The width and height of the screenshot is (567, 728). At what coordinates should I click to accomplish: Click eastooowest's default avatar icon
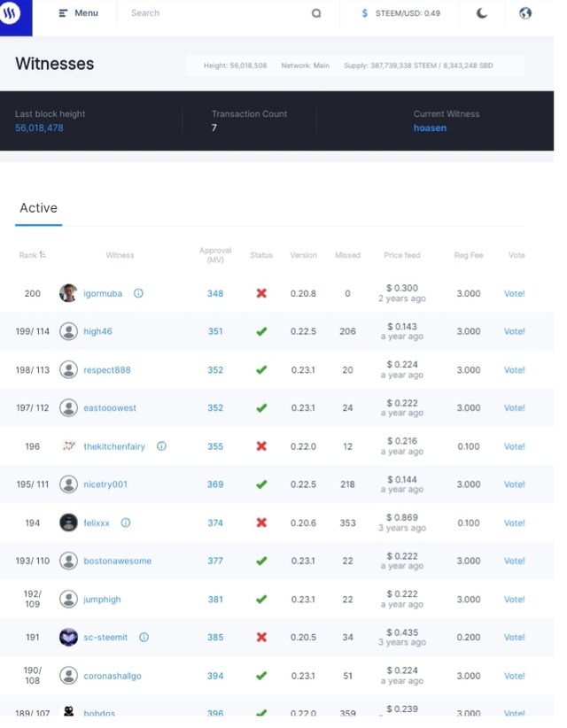(x=68, y=408)
